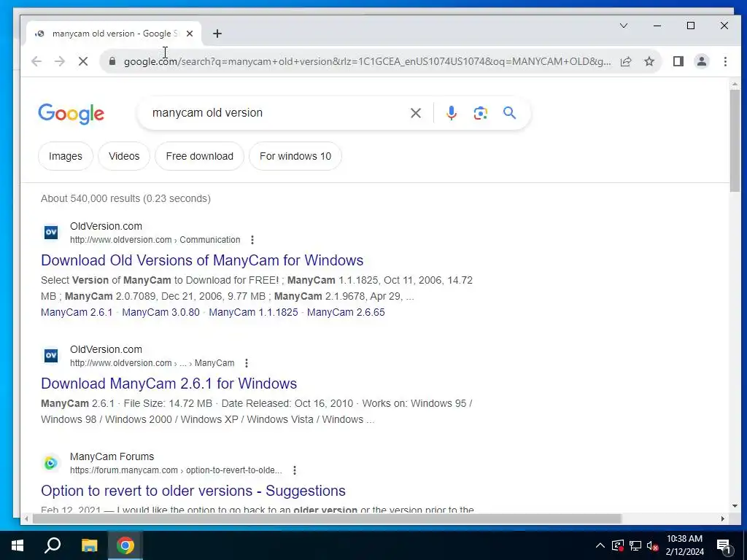This screenshot has height=560, width=747.
Task: Open File Explorer from taskbar
Action: coord(89,545)
